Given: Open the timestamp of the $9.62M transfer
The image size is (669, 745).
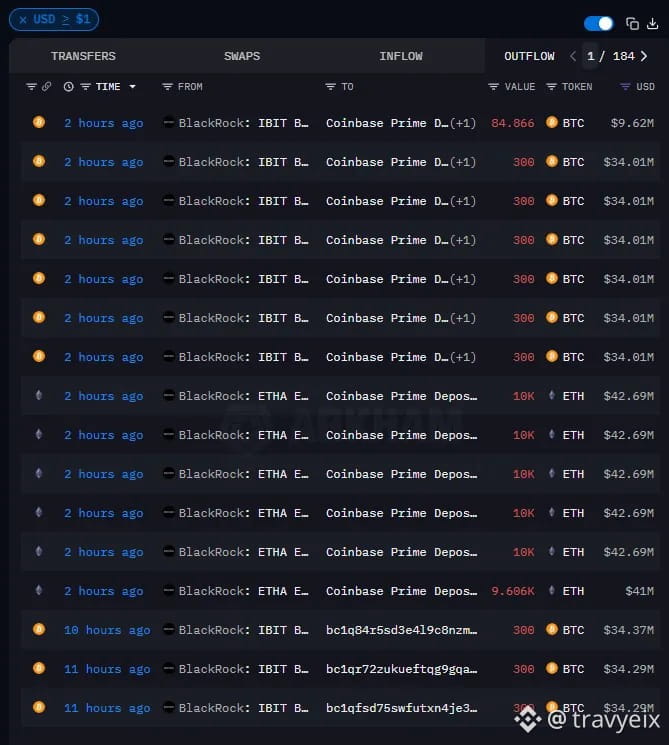Looking at the screenshot, I should point(104,123).
